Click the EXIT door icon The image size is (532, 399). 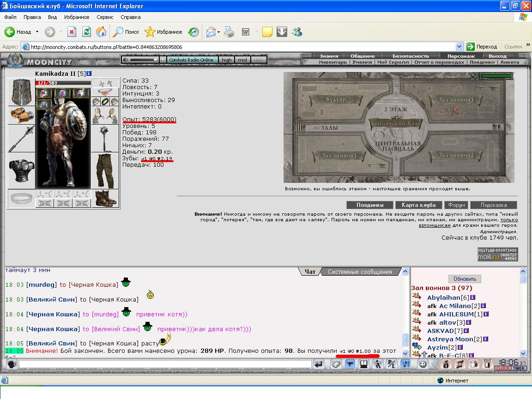[x=488, y=364]
